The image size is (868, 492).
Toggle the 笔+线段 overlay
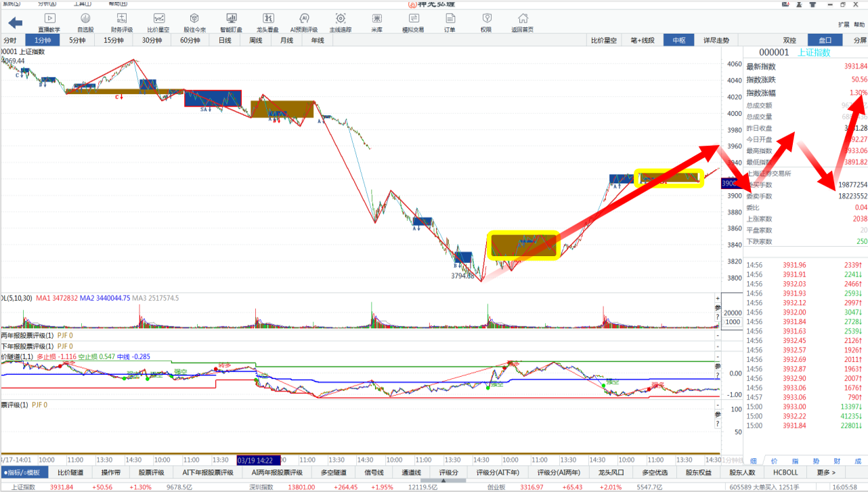642,40
